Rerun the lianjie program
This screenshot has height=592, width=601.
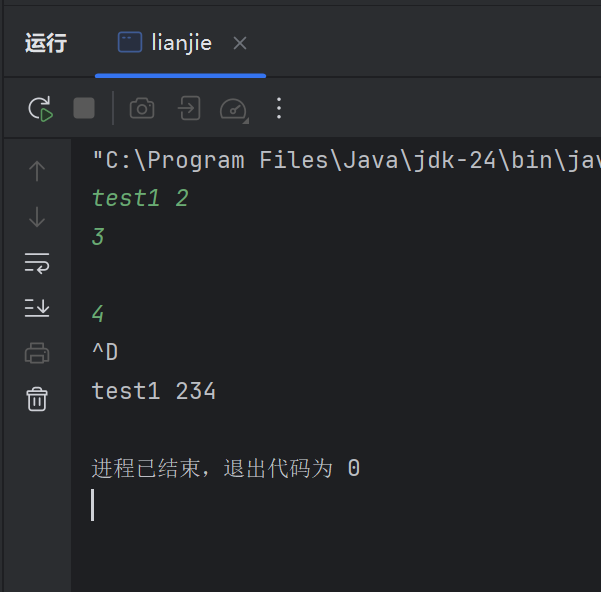coord(39,108)
